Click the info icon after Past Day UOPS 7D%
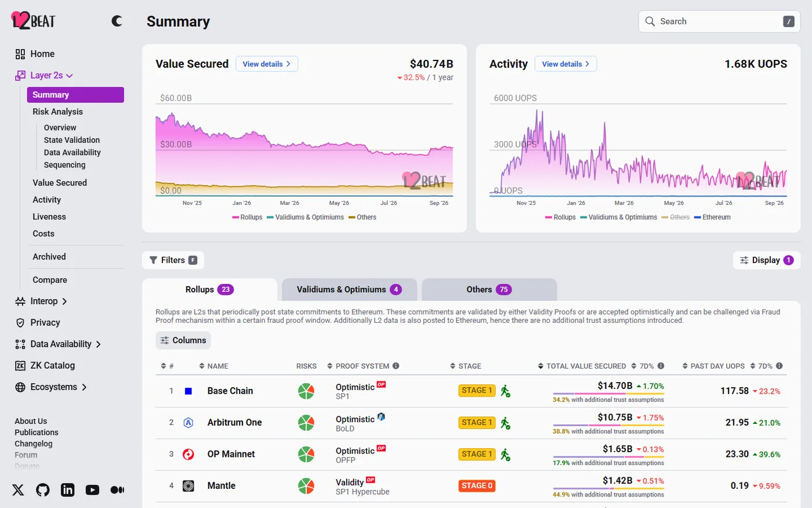The image size is (812, 508). 780,366
